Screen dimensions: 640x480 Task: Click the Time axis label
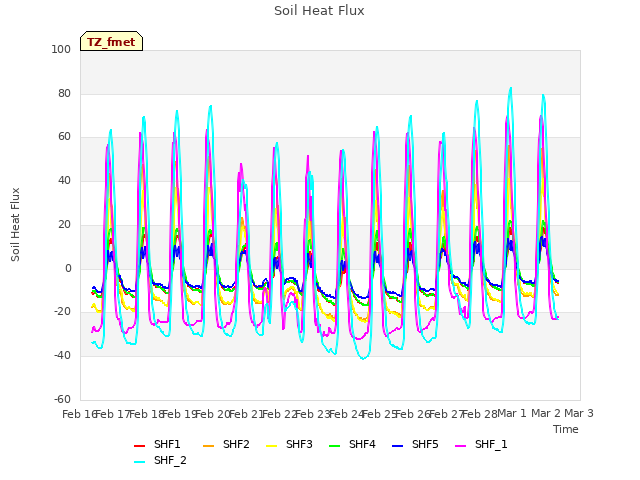pos(566,429)
